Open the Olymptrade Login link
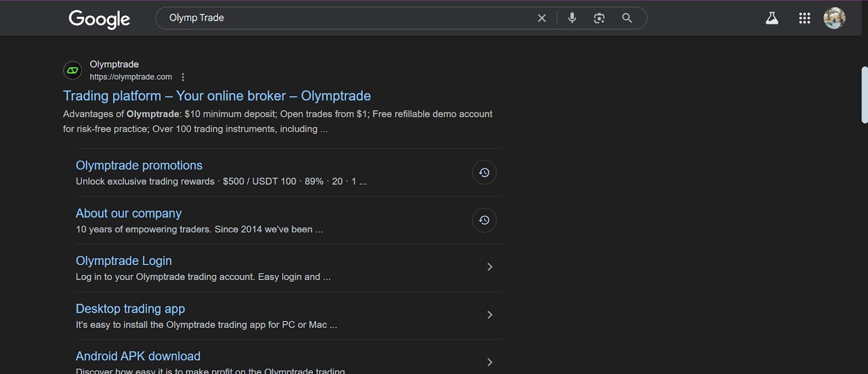 click(x=124, y=261)
